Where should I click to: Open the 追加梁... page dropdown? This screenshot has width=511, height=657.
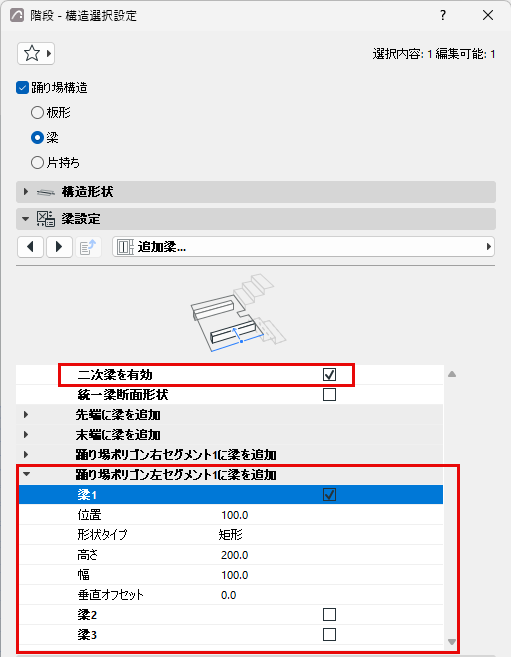(x=303, y=247)
